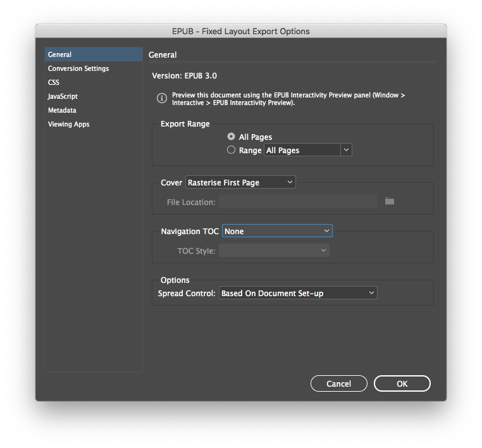
Task: Expand the Navigation TOC dropdown
Action: 277,232
